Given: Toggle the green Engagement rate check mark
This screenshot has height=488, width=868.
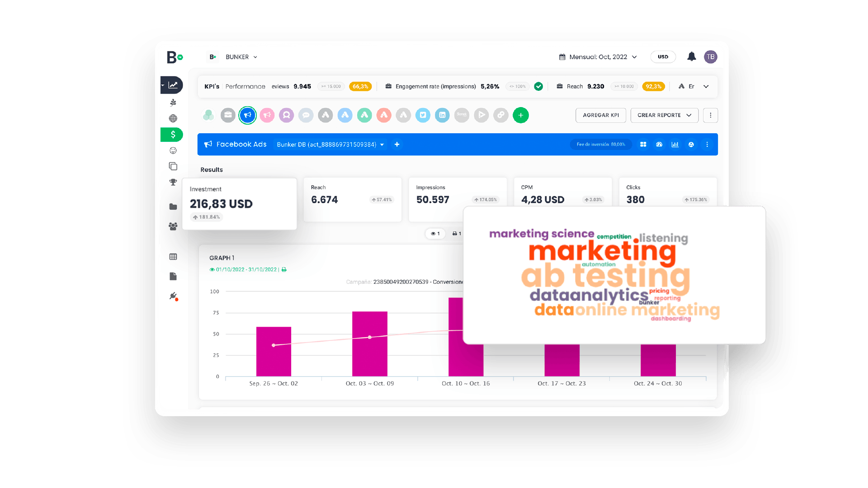Looking at the screenshot, I should point(538,86).
